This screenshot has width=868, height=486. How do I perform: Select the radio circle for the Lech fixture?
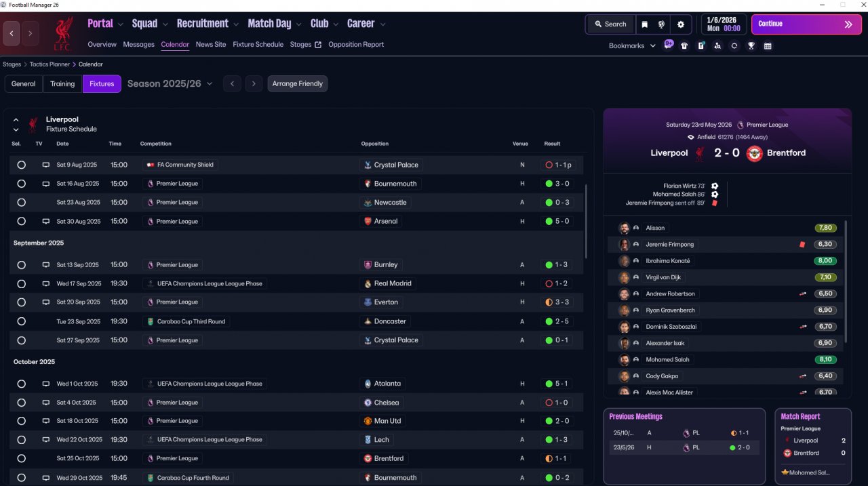pyautogui.click(x=21, y=440)
